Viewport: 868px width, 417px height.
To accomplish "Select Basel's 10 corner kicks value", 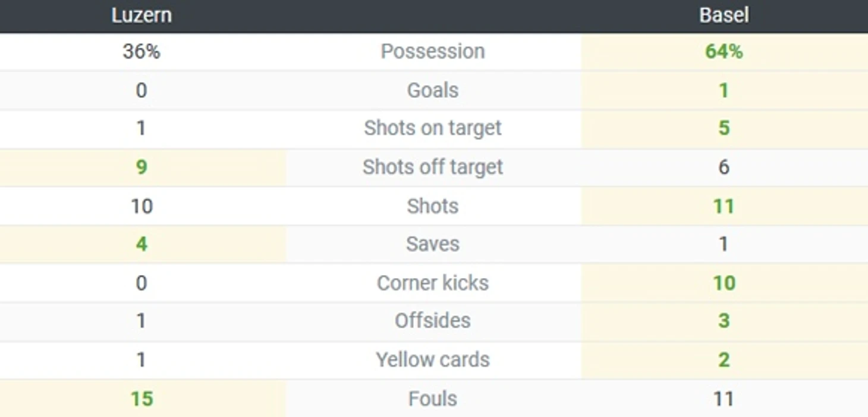I will [x=724, y=283].
